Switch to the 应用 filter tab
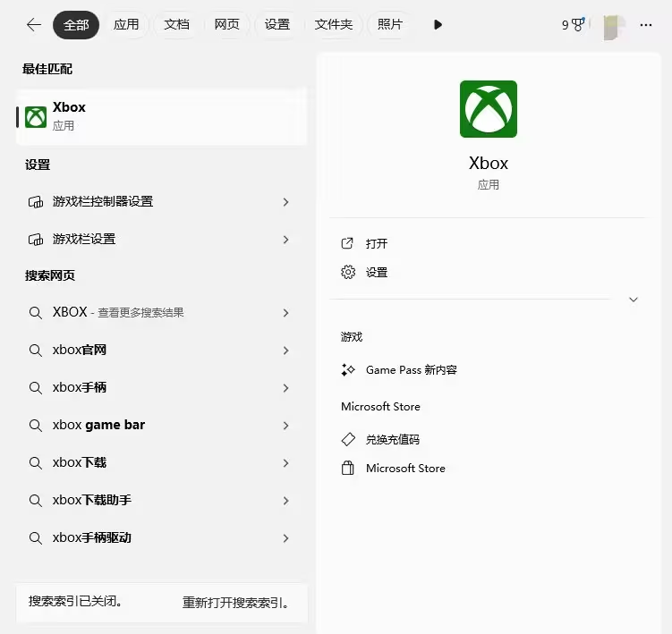 [126, 24]
